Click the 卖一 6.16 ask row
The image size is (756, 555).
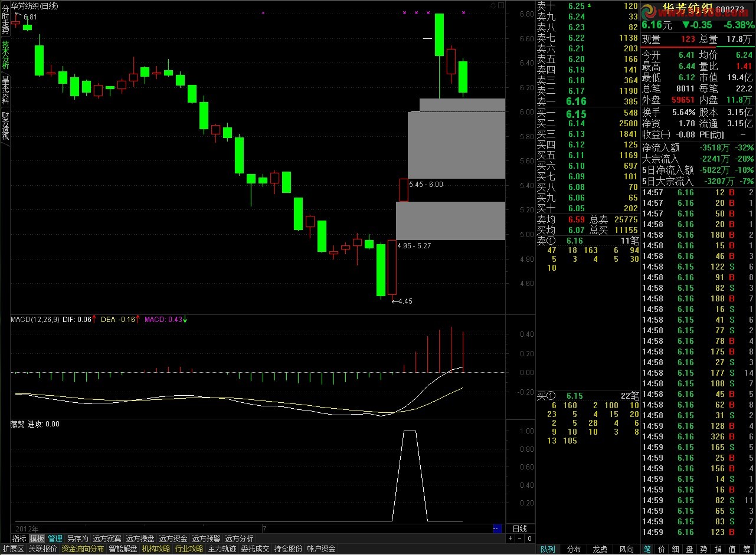588,101
